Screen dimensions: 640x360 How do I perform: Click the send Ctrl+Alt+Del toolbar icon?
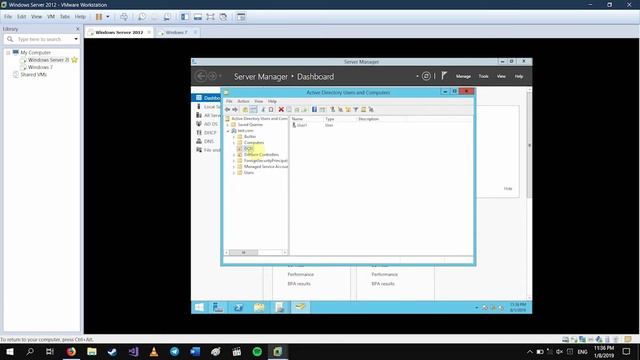[x=124, y=17]
